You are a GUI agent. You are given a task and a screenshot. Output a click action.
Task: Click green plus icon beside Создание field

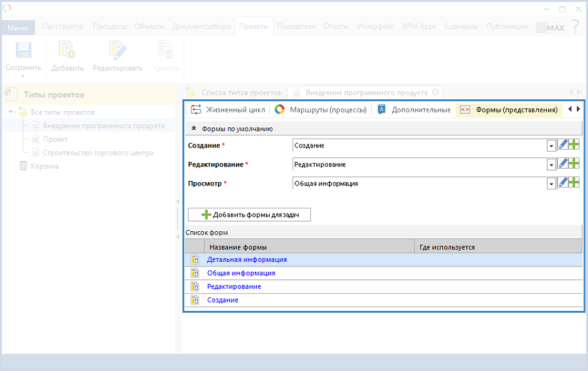[574, 145]
